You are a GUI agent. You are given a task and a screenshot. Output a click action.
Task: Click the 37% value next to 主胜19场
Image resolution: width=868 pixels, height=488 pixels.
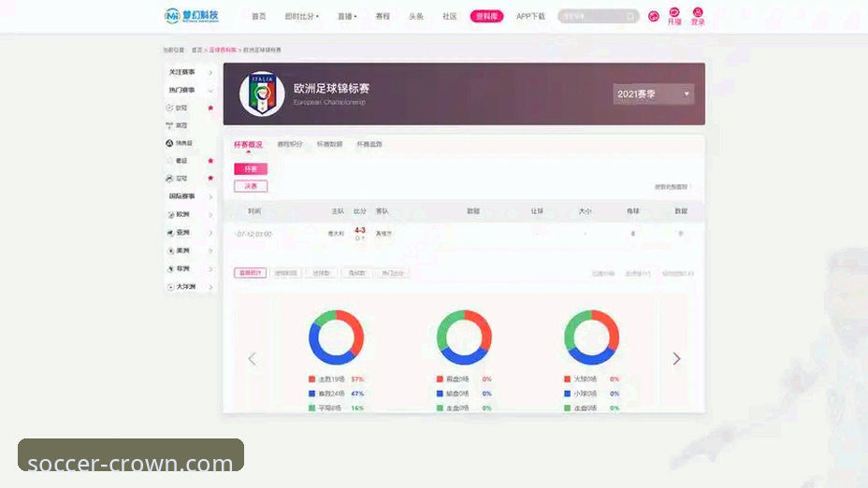(x=357, y=379)
